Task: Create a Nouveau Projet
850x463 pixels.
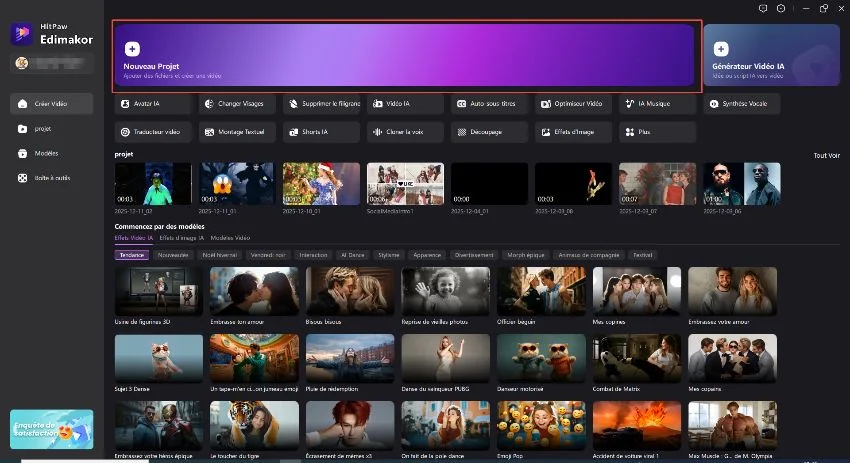Action: [407, 57]
